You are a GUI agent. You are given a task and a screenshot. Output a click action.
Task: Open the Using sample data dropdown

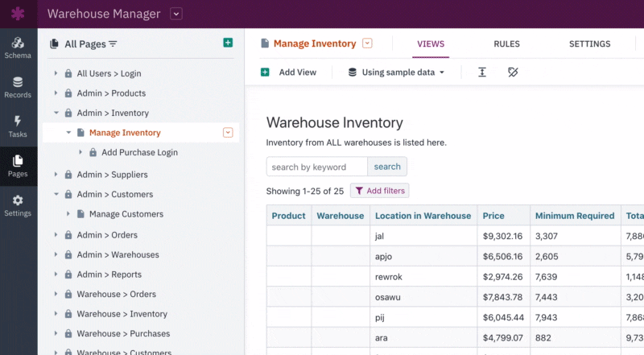pyautogui.click(x=397, y=72)
